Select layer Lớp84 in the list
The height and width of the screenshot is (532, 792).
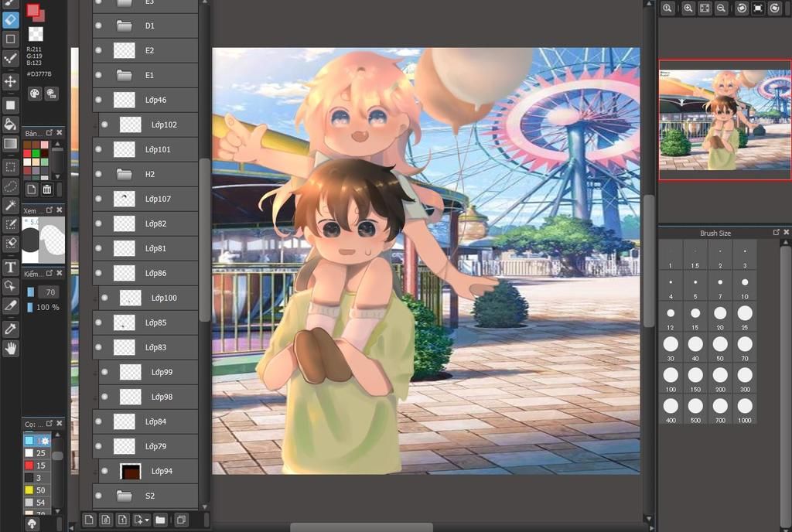(145, 421)
